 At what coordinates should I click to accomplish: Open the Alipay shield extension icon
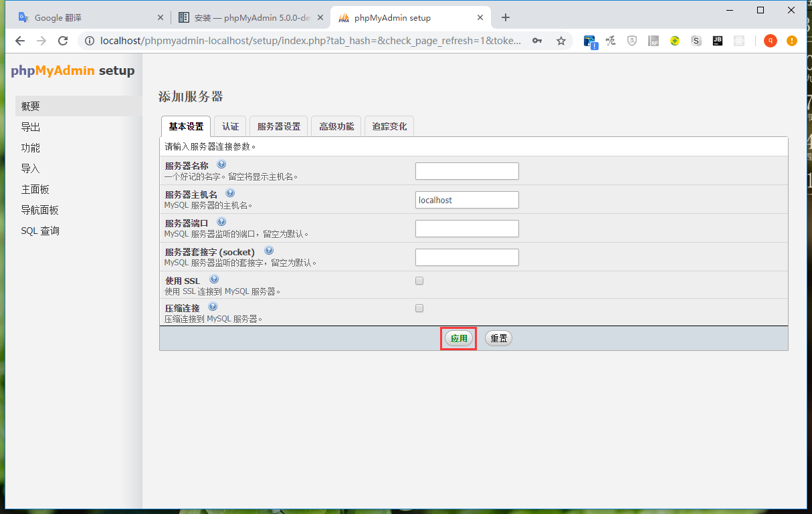point(632,41)
